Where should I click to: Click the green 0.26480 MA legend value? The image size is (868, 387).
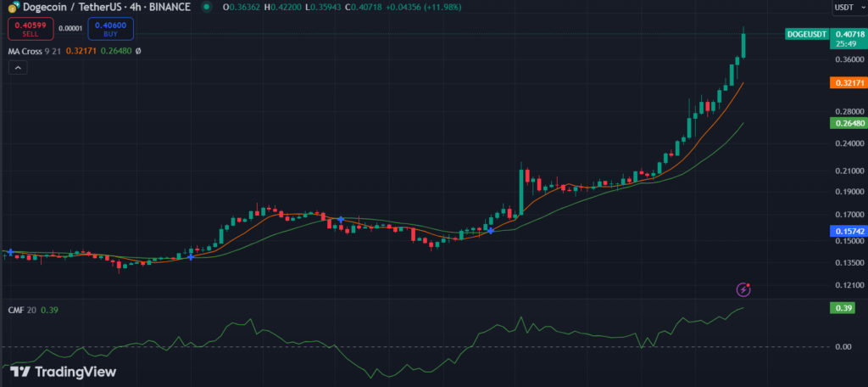click(115, 51)
